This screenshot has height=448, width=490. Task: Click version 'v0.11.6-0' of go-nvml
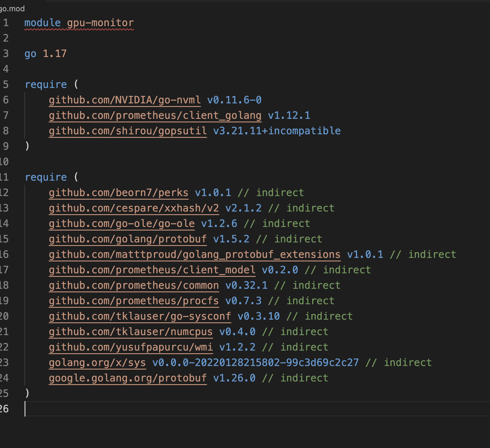(234, 100)
